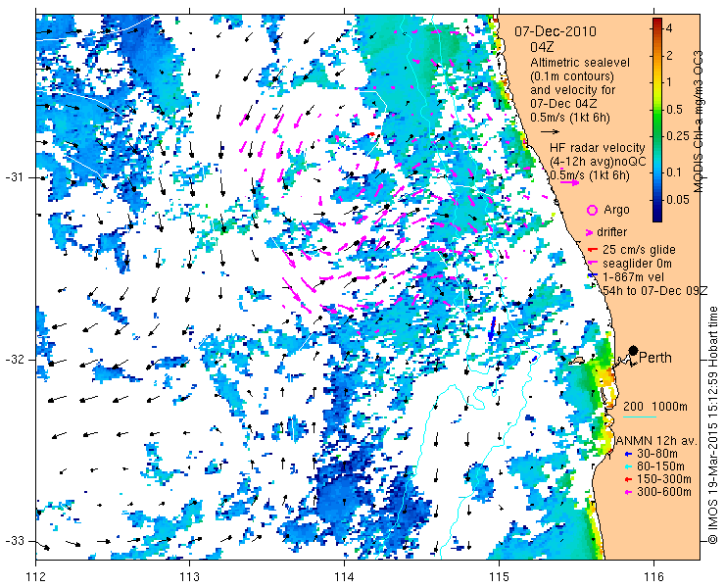Click the dark red top of the colorbar
The width and height of the screenshot is (725, 588).
[x=657, y=22]
